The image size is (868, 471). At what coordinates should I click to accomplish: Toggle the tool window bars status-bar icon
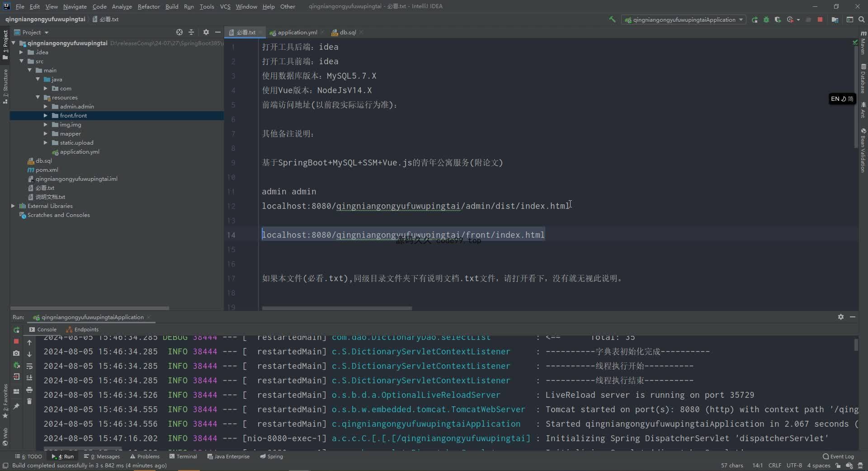coord(5,466)
